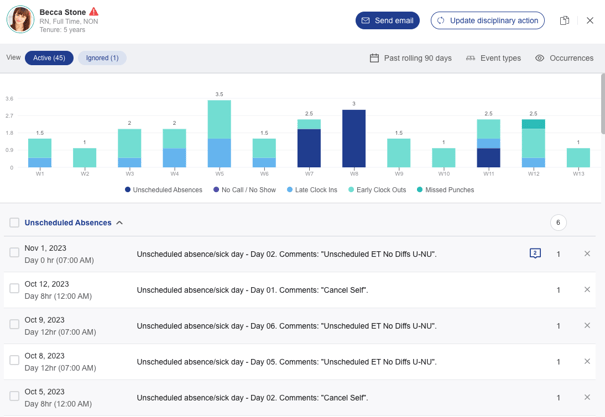Select all Unscheduled Absences checkbox
The image size is (605, 417).
pyautogui.click(x=14, y=223)
